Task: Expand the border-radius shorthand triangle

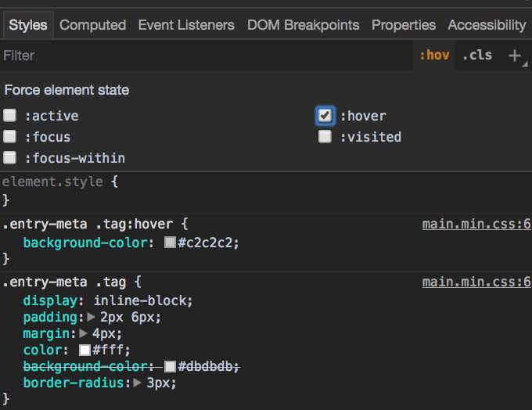Action: [x=138, y=383]
